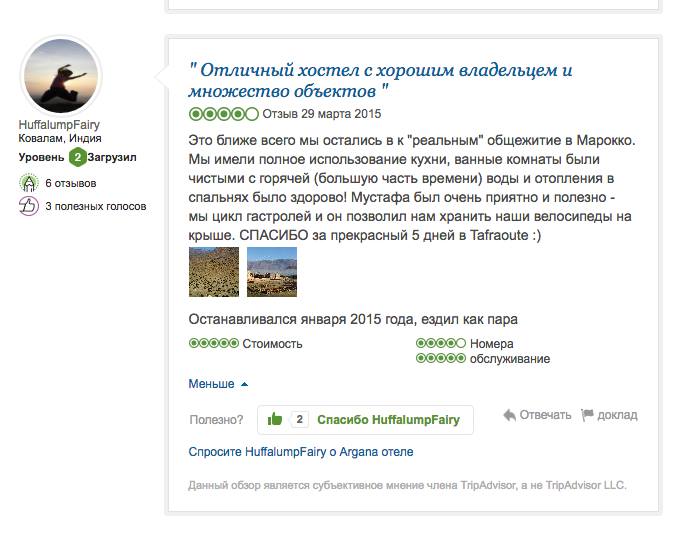This screenshot has height=536, width=679.
Task: Ask HuffalumpFairy about Argana hotel
Action: [x=300, y=452]
